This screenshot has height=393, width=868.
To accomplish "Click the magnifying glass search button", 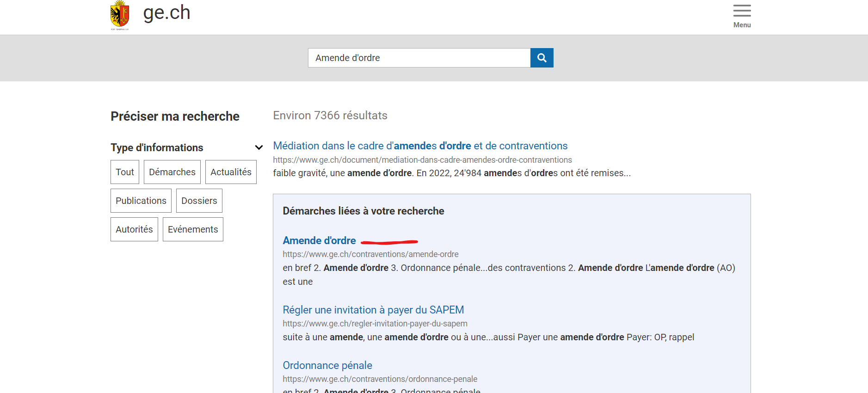I will click(542, 58).
